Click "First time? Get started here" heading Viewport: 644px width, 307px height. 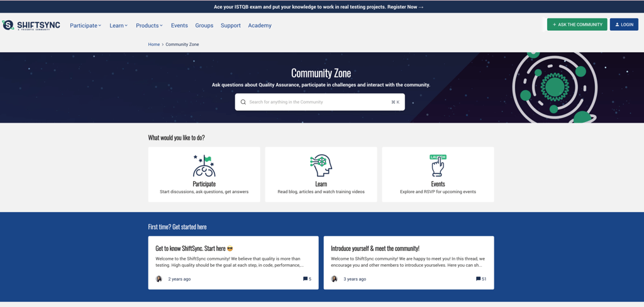click(x=177, y=227)
